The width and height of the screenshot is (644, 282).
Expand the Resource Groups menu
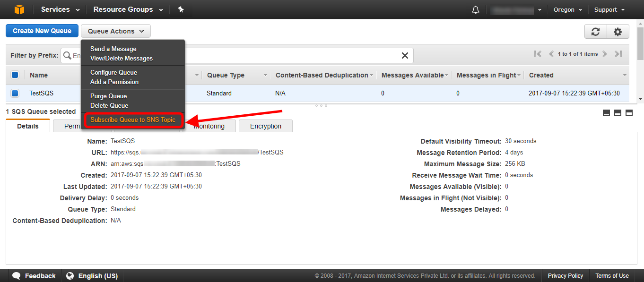pos(128,9)
